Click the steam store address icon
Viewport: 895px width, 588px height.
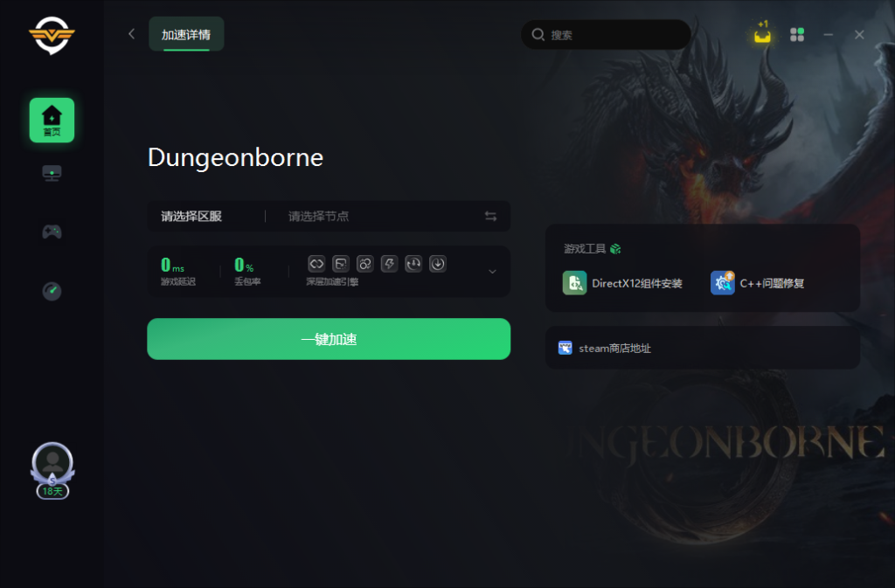coord(565,348)
